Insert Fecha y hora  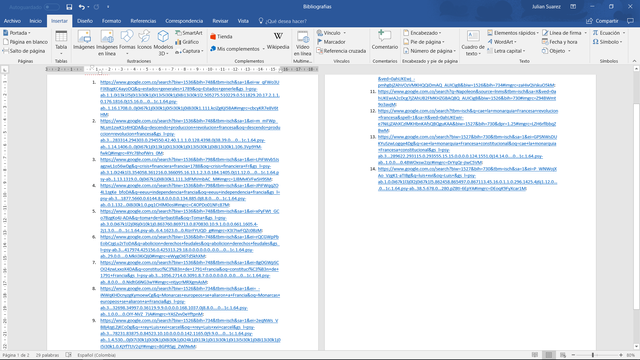click(x=560, y=42)
